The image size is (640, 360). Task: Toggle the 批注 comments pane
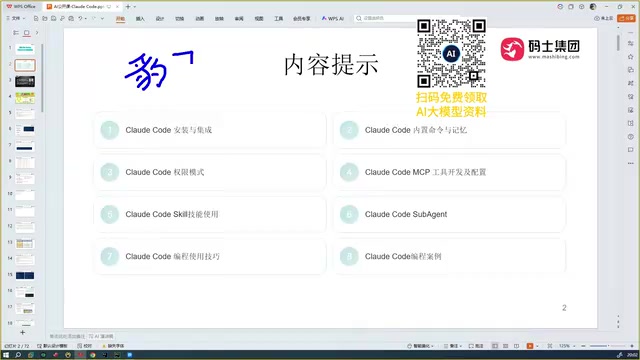coord(476,346)
